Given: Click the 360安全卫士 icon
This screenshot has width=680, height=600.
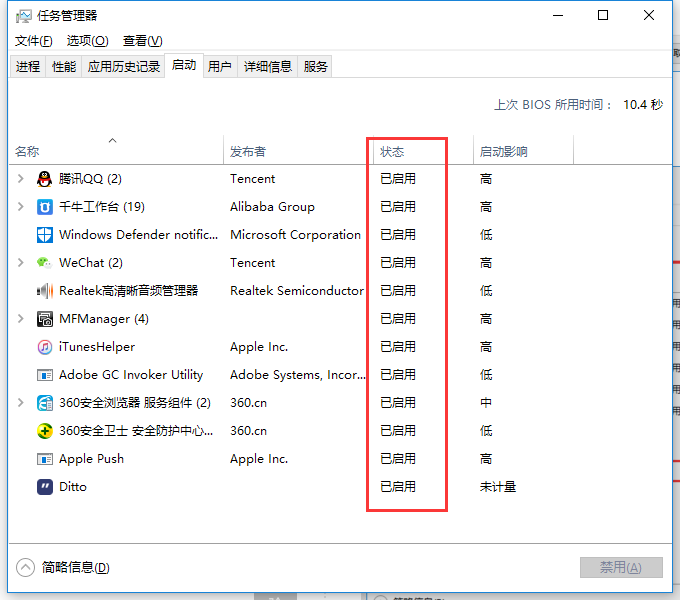Looking at the screenshot, I should [44, 431].
